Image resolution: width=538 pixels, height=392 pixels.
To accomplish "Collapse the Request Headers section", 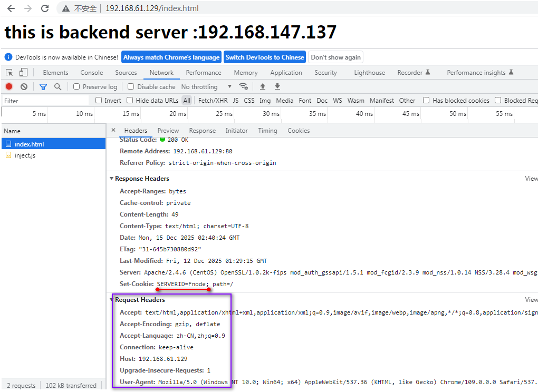I will [111, 300].
